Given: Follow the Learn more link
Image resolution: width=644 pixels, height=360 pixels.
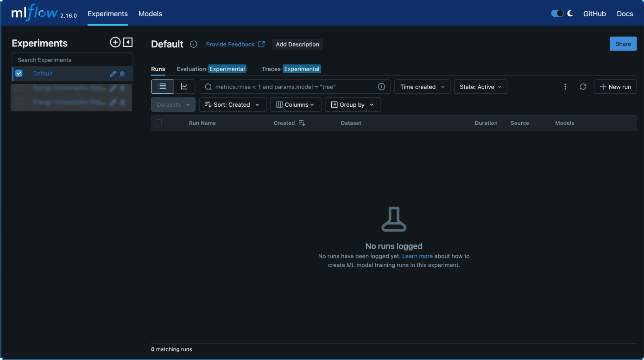Looking at the screenshot, I should pos(417,256).
